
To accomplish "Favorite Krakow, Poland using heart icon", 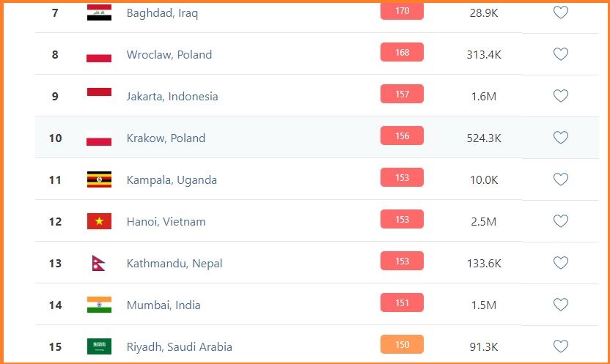I will coord(560,138).
